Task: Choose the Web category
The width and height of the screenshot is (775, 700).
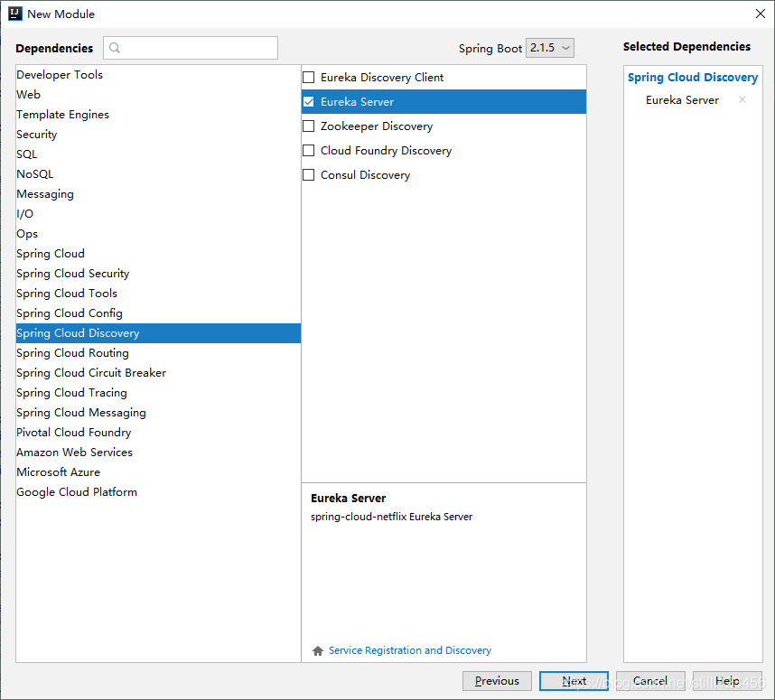Action: click(x=158, y=95)
